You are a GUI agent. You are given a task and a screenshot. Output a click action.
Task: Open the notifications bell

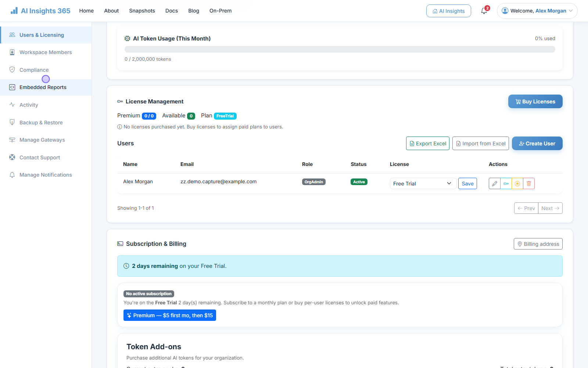[x=484, y=11]
